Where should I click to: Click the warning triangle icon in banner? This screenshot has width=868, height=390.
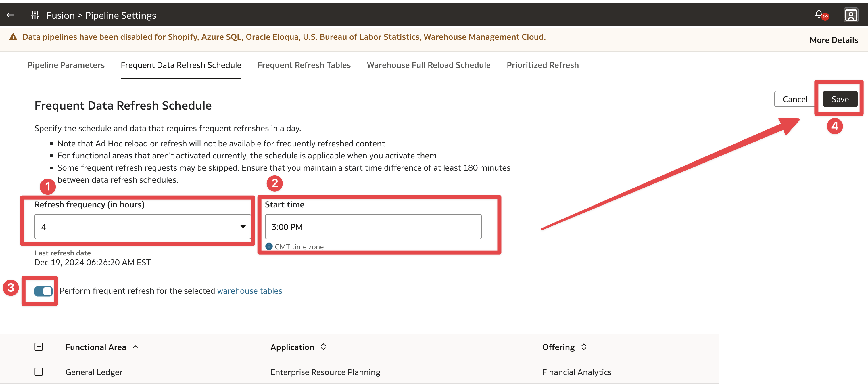pyautogui.click(x=13, y=37)
